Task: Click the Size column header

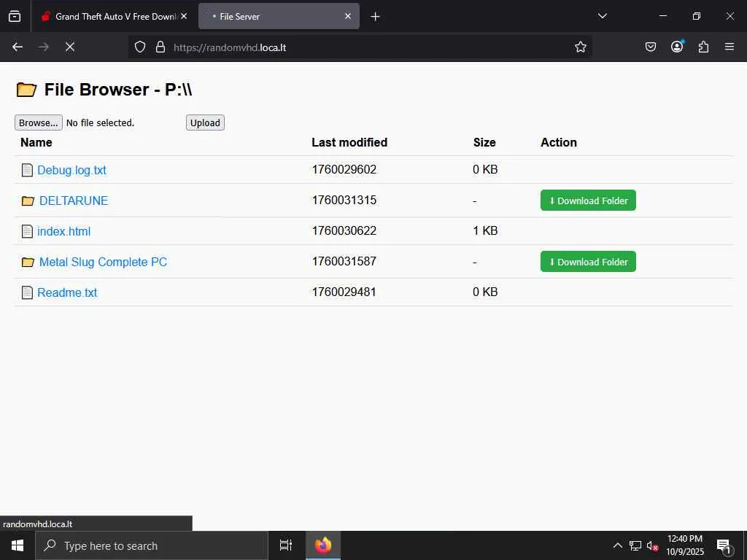Action: pos(484,142)
